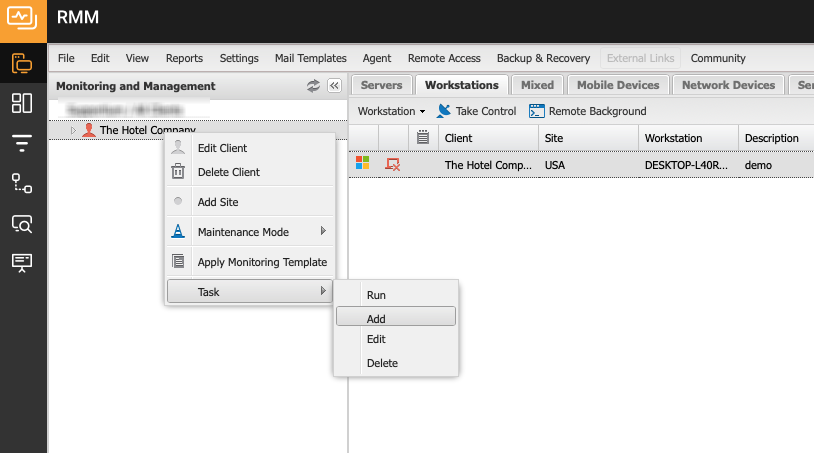Expand The Hotel Company tree node

(73, 130)
